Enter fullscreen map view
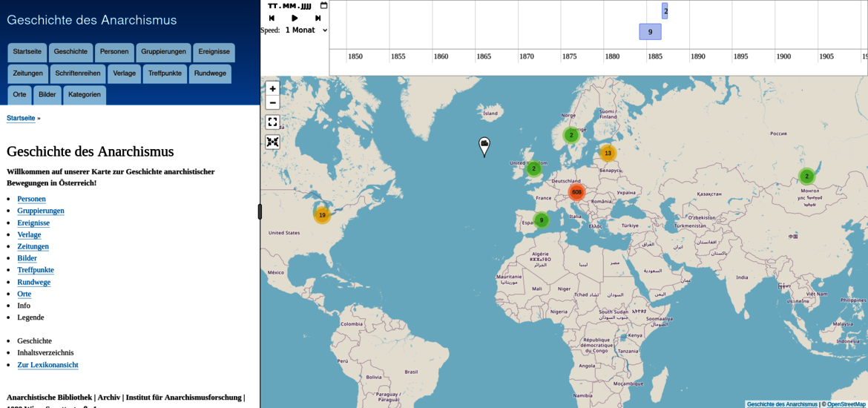The width and height of the screenshot is (868, 408). click(272, 122)
